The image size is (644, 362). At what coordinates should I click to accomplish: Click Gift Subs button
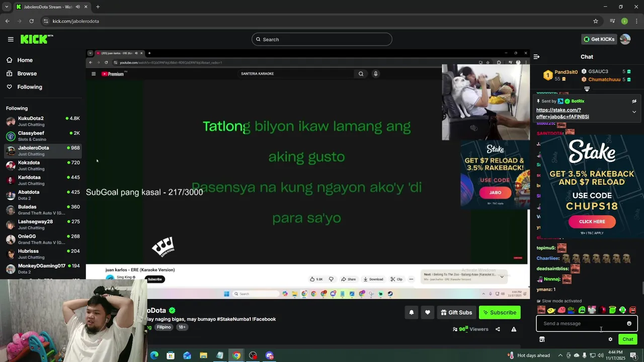point(456,313)
